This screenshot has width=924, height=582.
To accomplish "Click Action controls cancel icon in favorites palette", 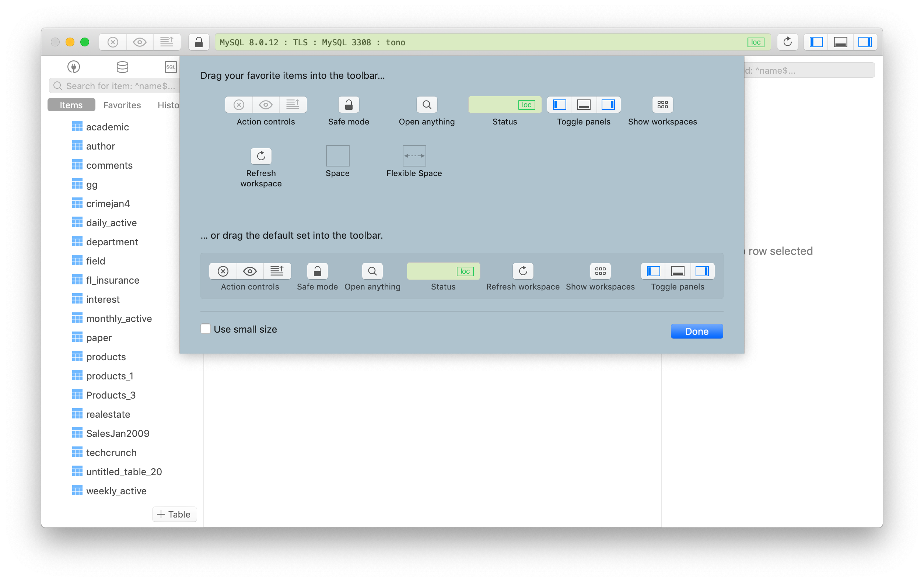I will coord(239,105).
